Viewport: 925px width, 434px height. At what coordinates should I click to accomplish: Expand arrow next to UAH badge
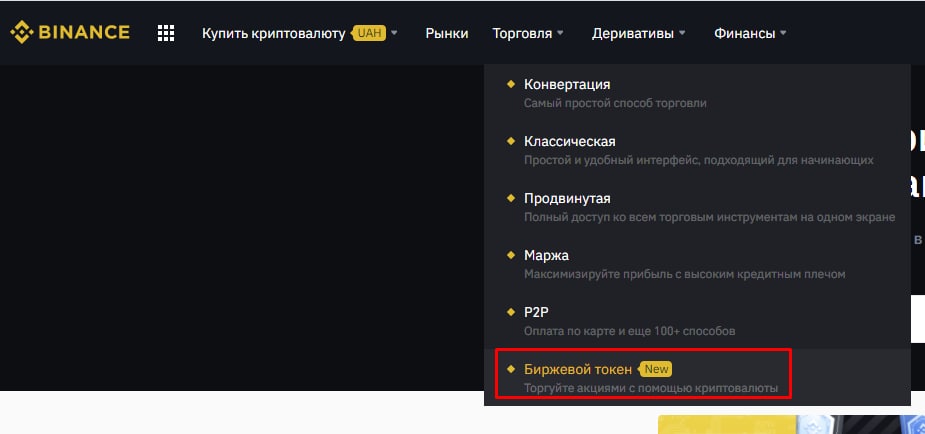coord(394,33)
